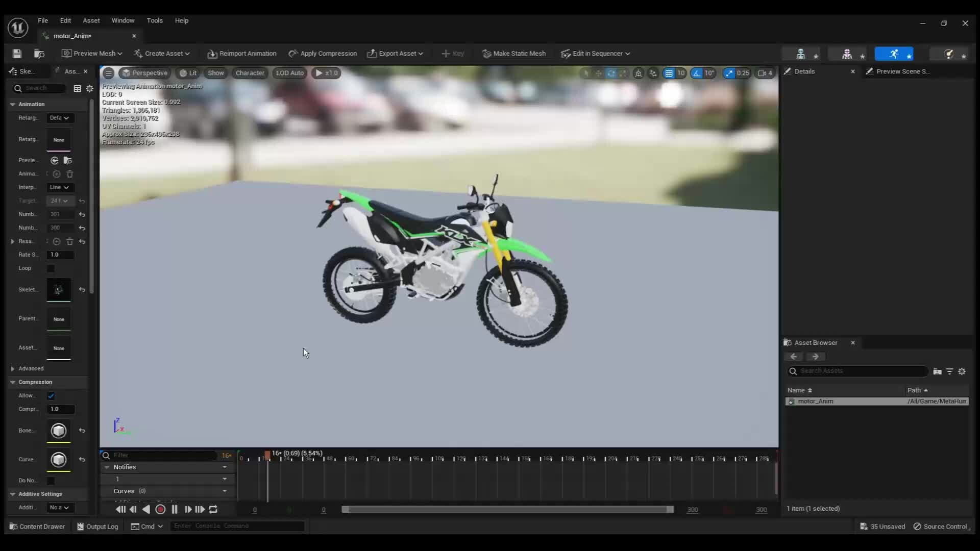Save the current asset
The width and height of the screenshot is (980, 551).
click(17, 54)
